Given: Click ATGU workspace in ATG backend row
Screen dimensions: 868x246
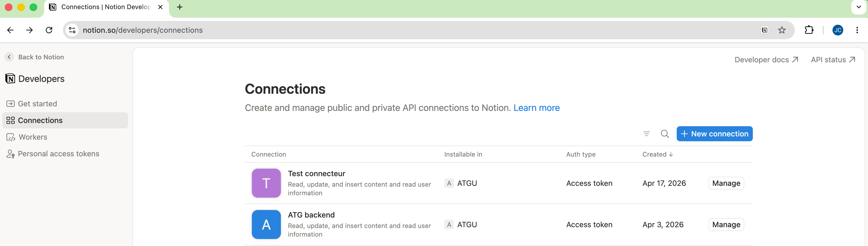Looking at the screenshot, I should (x=461, y=225).
